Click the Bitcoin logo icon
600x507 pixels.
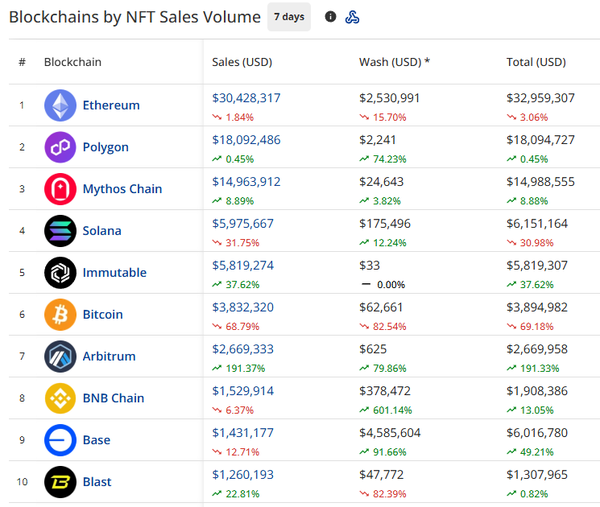click(x=60, y=315)
